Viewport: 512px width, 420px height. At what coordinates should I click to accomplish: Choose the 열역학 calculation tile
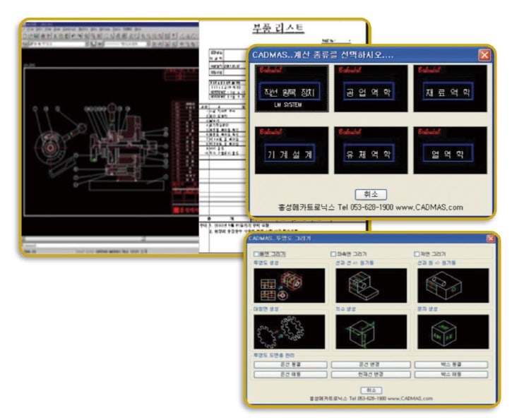coord(451,150)
